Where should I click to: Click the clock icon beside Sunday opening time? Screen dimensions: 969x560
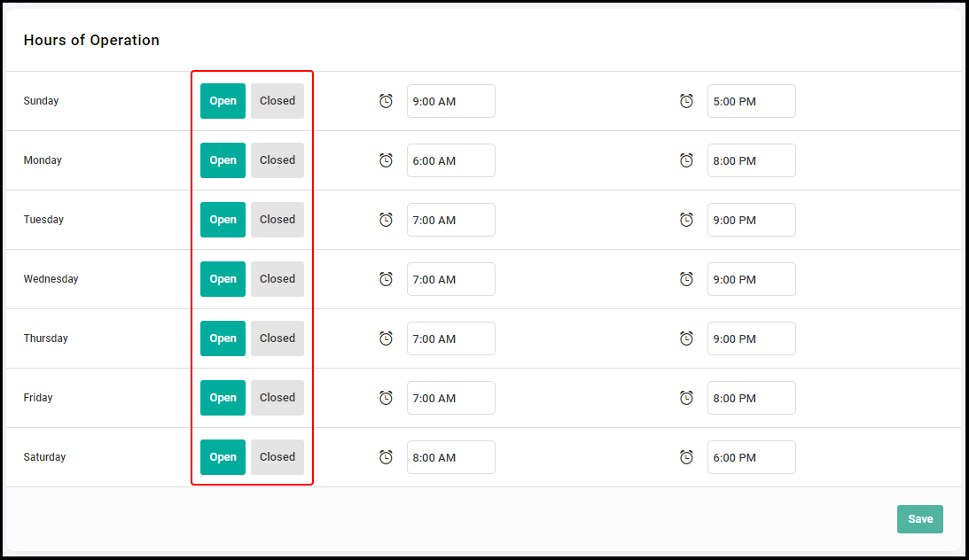[x=386, y=101]
